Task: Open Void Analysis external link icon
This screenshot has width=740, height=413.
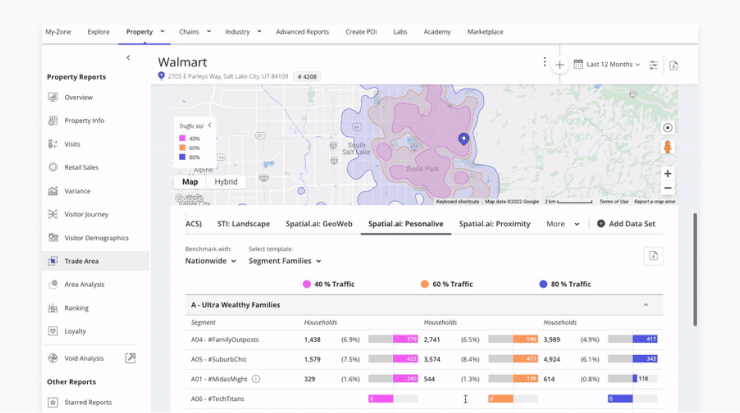Action: (131, 358)
